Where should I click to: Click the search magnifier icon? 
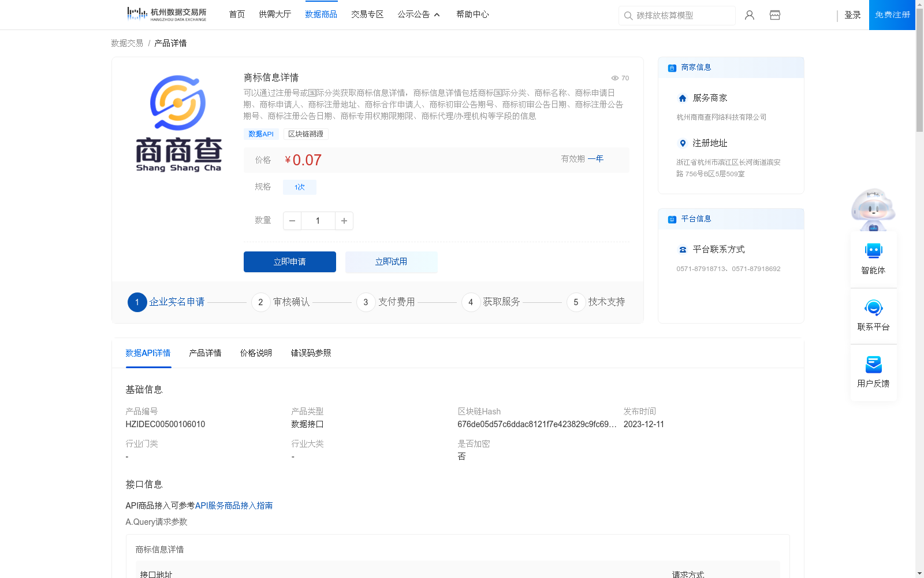[628, 16]
